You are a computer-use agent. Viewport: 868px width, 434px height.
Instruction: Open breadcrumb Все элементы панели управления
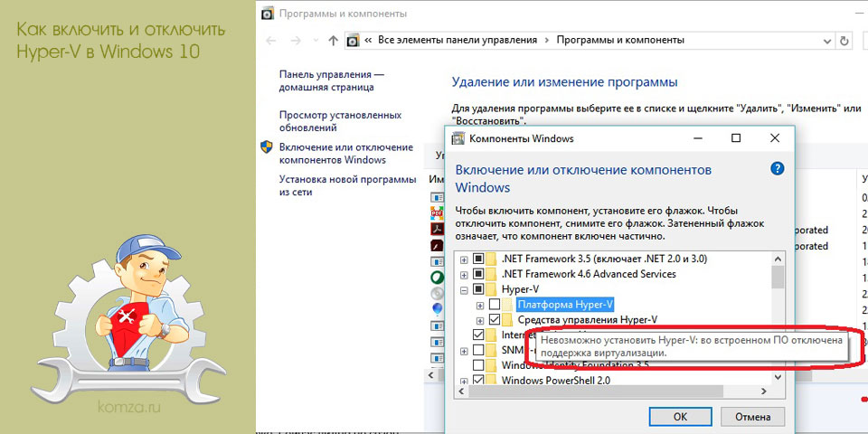pos(458,40)
